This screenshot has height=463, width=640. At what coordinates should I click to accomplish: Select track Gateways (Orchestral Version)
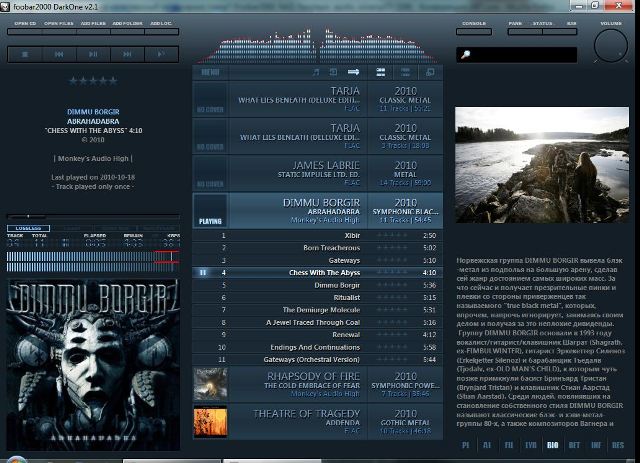318,360
